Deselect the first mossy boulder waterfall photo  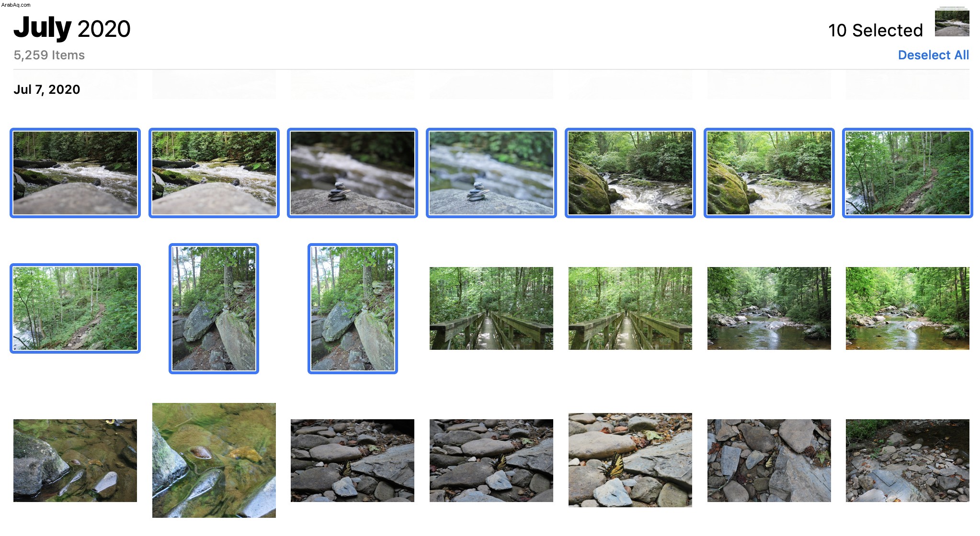630,173
